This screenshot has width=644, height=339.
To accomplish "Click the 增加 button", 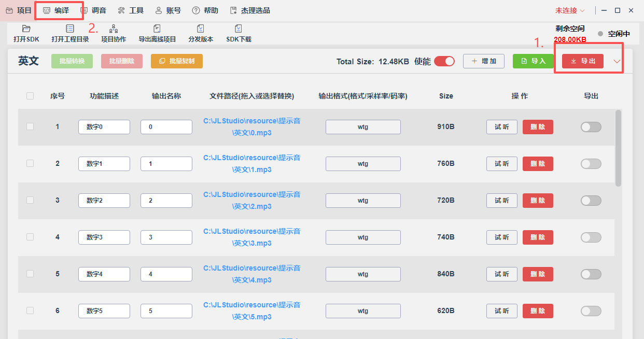I will [x=484, y=61].
